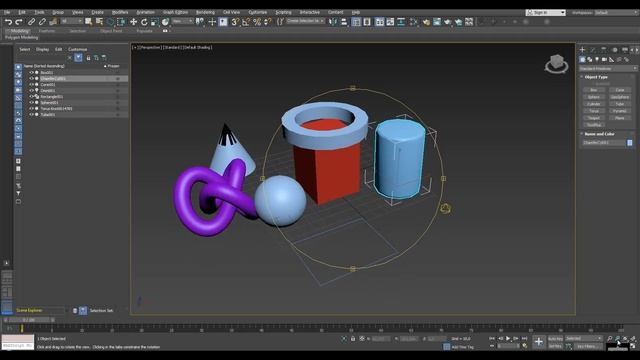640x360 pixels.
Task: Click the Box primitive button
Action: tap(593, 90)
